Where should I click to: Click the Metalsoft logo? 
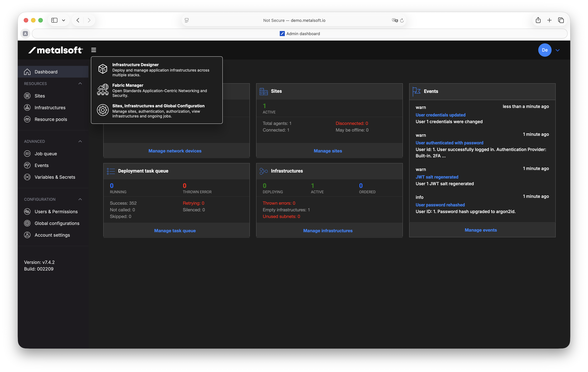pyautogui.click(x=56, y=50)
